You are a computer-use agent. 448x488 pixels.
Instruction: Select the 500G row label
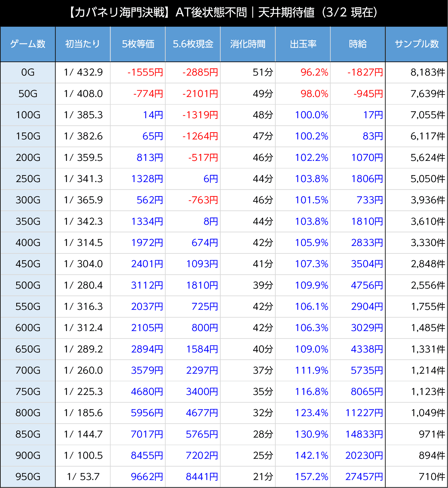click(x=28, y=285)
